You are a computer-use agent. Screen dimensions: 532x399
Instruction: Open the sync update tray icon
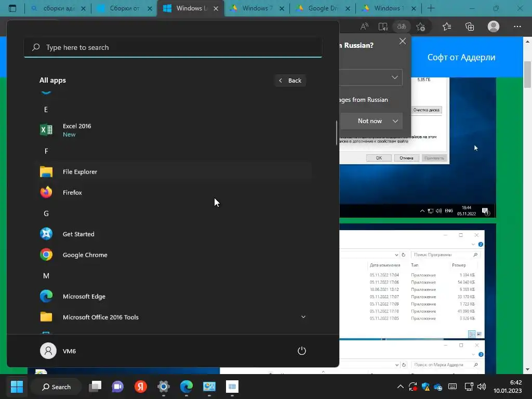[x=413, y=387]
